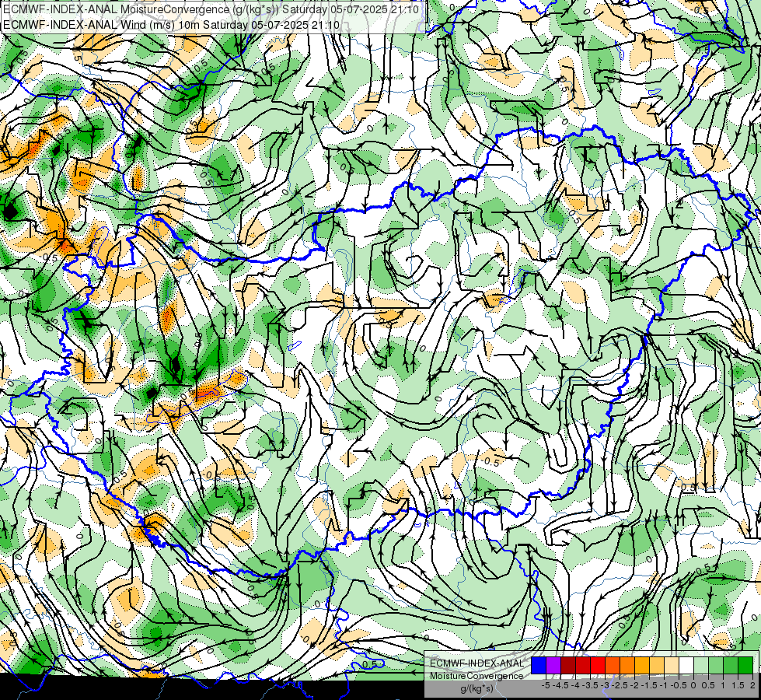Select the darkest green legend swatch
Screen dimensions: 761x700
[x=745, y=665]
